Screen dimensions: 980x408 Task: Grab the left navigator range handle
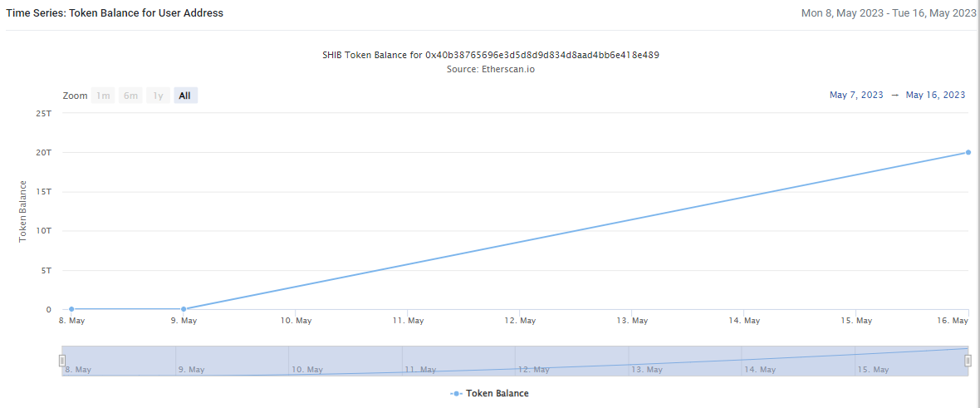tap(62, 361)
